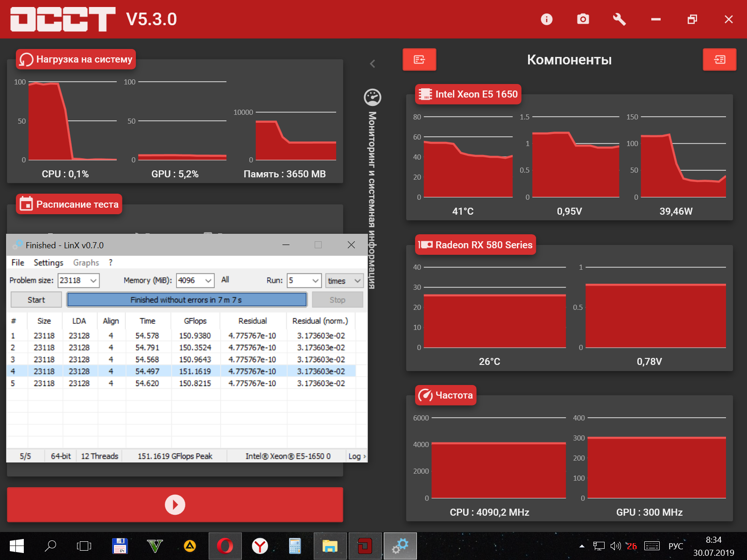
Task: Open the green V app on the taskbar
Action: [155, 546]
